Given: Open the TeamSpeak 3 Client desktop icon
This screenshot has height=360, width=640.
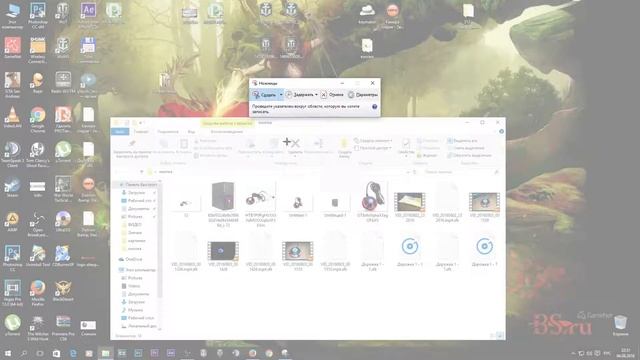Looking at the screenshot, I should pyautogui.click(x=12, y=149).
